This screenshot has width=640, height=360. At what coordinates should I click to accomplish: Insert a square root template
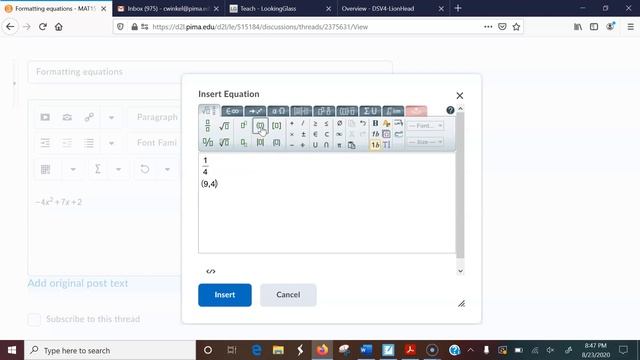224,126
